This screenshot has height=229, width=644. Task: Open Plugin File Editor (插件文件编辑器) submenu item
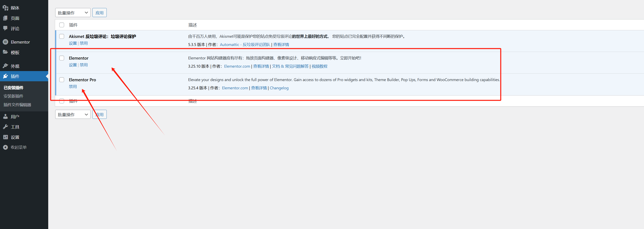coord(17,105)
